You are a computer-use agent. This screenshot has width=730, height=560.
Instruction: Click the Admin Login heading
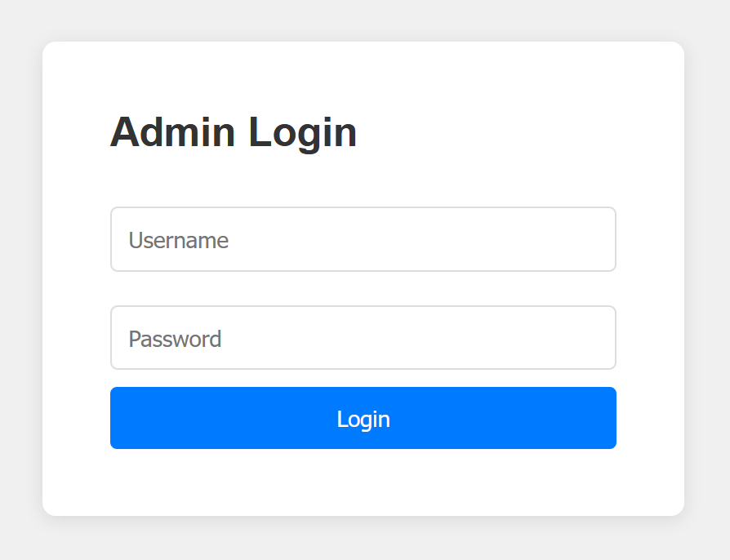pos(234,132)
